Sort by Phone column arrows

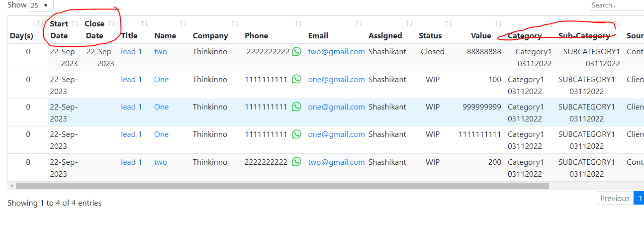click(298, 23)
